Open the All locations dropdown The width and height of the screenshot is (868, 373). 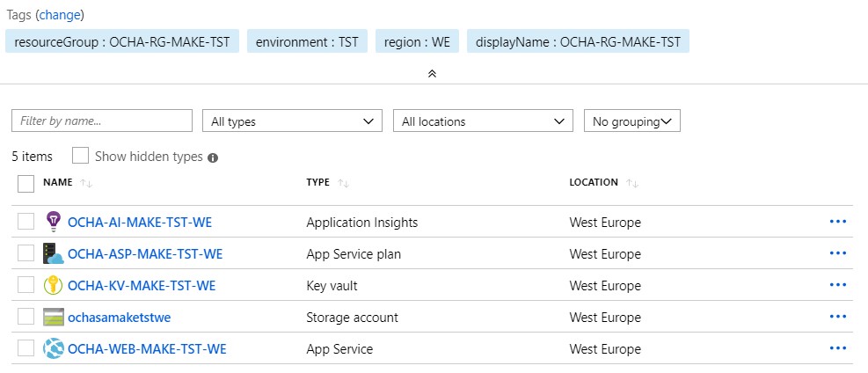[483, 121]
